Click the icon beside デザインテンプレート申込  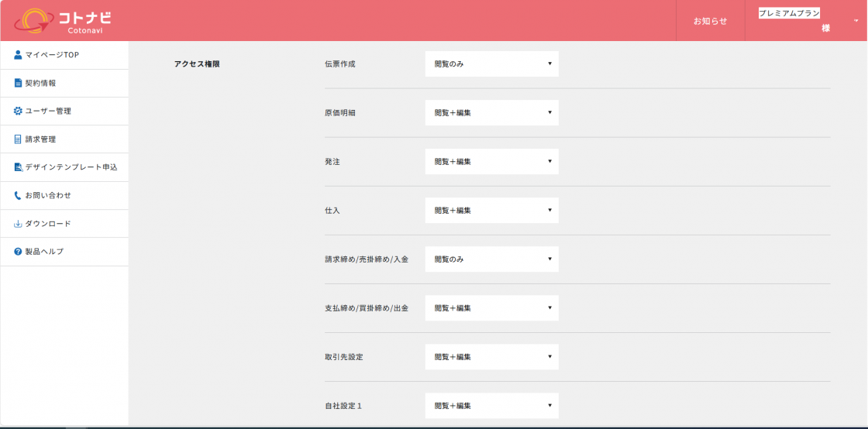pos(18,167)
